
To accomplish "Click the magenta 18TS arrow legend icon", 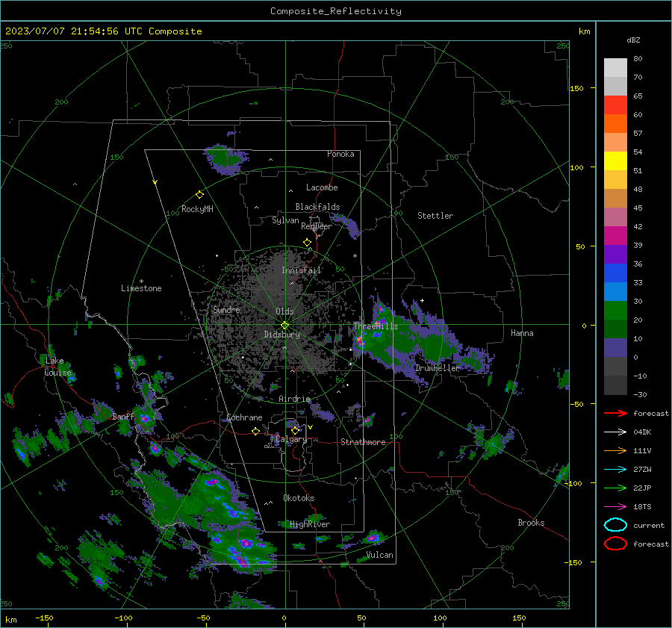I will (x=615, y=507).
